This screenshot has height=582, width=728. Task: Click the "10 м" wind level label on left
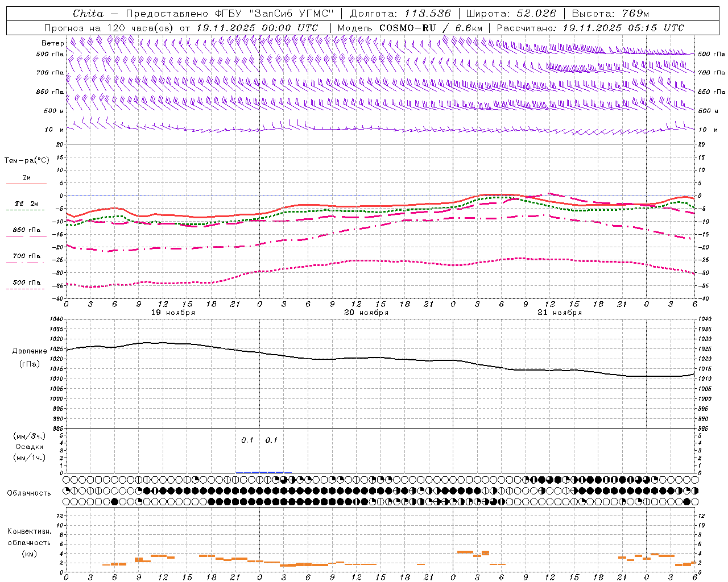pos(54,130)
